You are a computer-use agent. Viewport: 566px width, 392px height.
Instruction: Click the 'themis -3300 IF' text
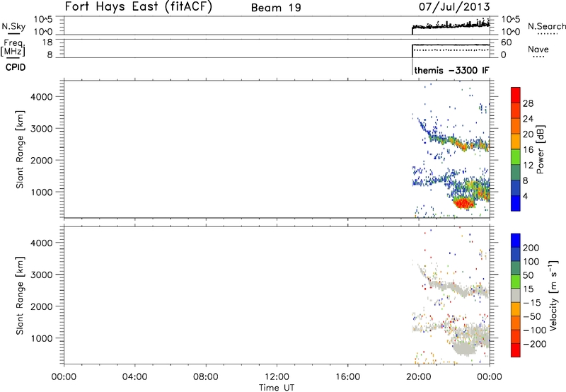(451, 70)
